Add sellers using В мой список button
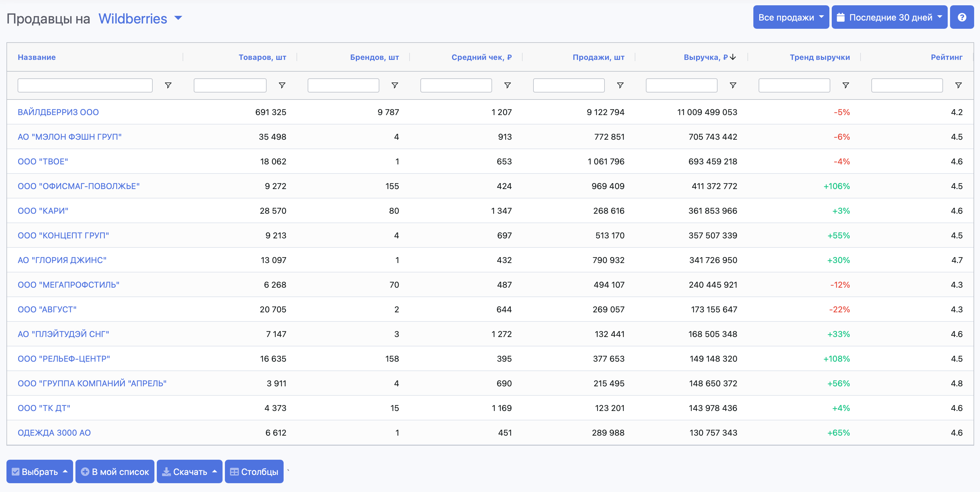The width and height of the screenshot is (980, 492). coord(114,471)
